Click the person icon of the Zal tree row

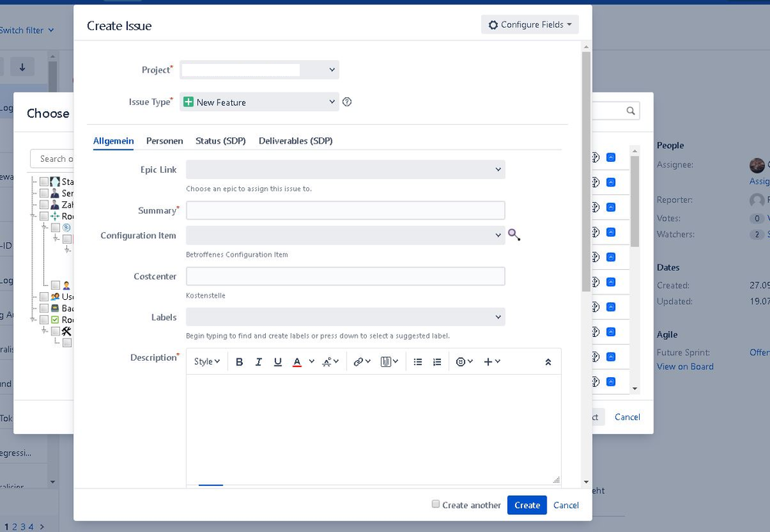coord(55,205)
